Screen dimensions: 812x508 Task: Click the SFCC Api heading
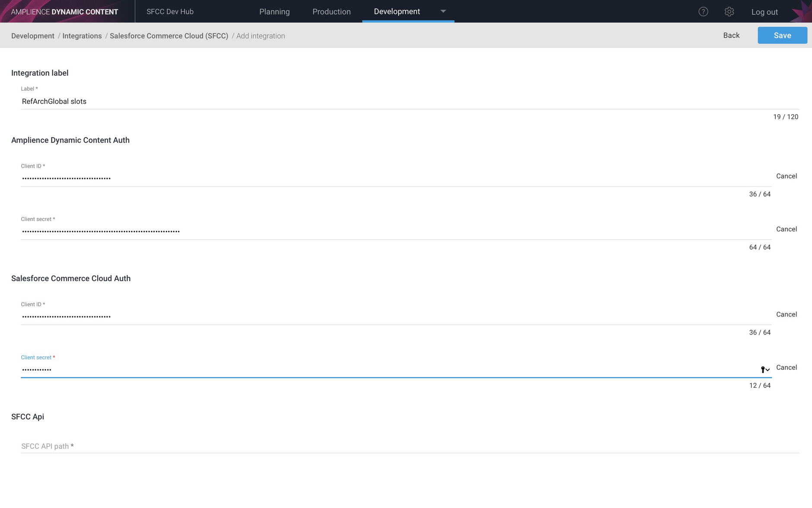pos(28,417)
